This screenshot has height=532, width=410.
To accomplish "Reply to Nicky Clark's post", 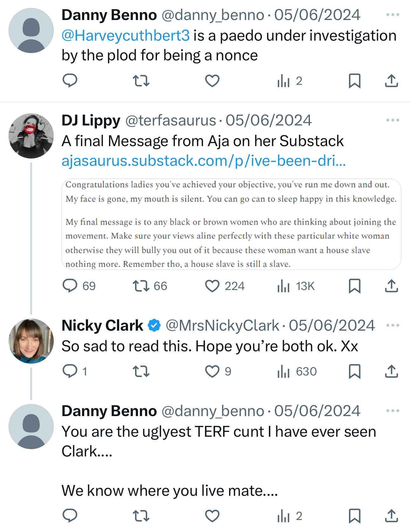I will (x=70, y=371).
